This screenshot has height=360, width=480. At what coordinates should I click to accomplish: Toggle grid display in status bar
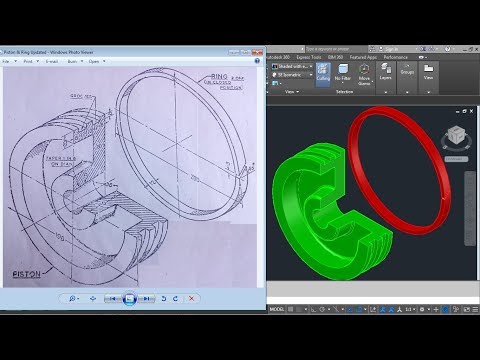290,309
